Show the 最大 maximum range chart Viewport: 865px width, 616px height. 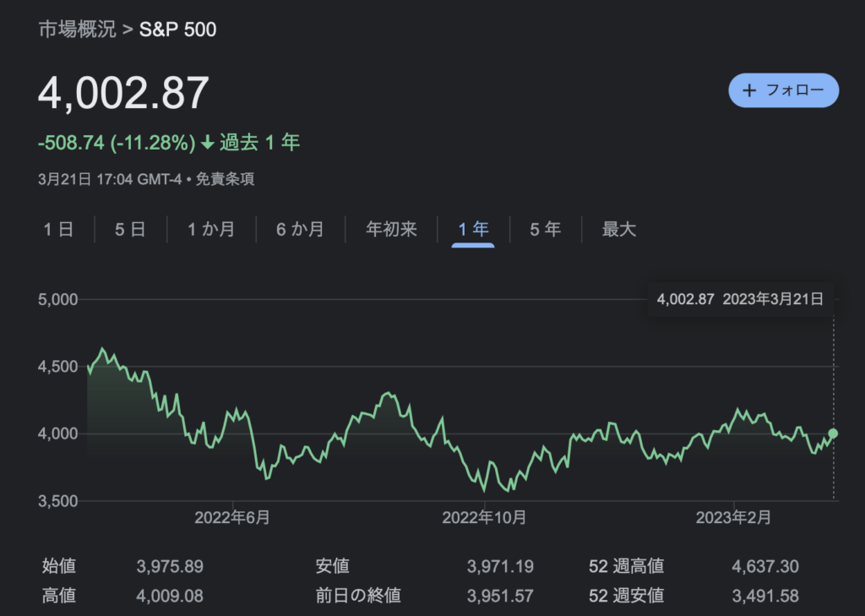pyautogui.click(x=618, y=229)
